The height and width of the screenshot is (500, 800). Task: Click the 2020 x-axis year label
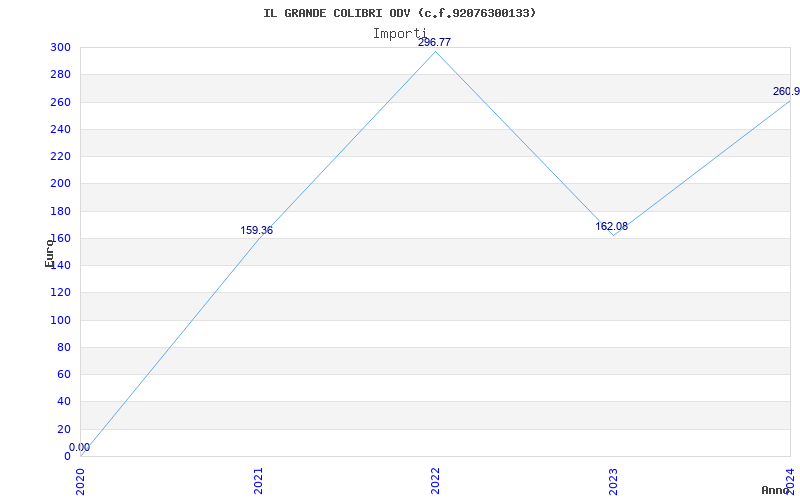coord(81,481)
